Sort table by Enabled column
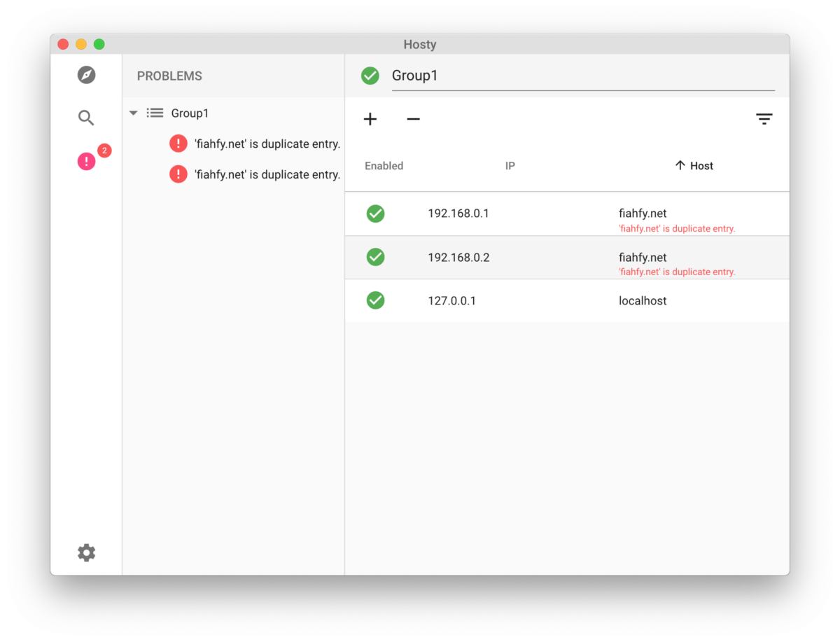 384,166
